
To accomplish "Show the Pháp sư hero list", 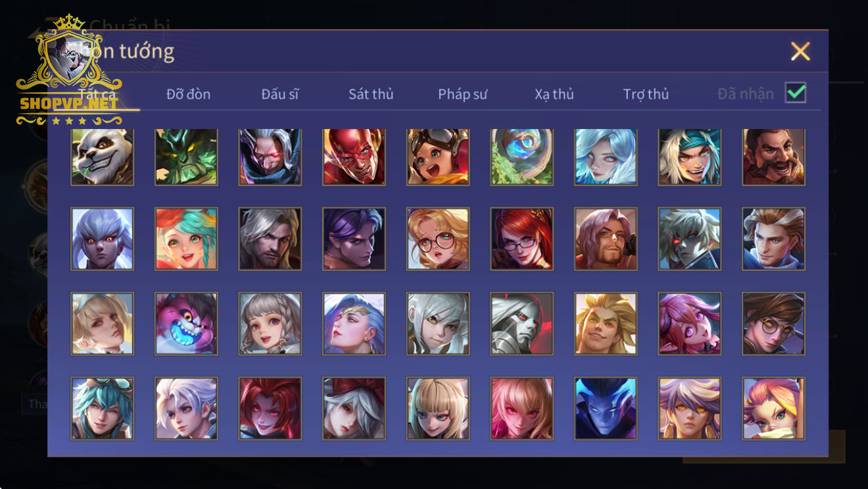I will [462, 94].
